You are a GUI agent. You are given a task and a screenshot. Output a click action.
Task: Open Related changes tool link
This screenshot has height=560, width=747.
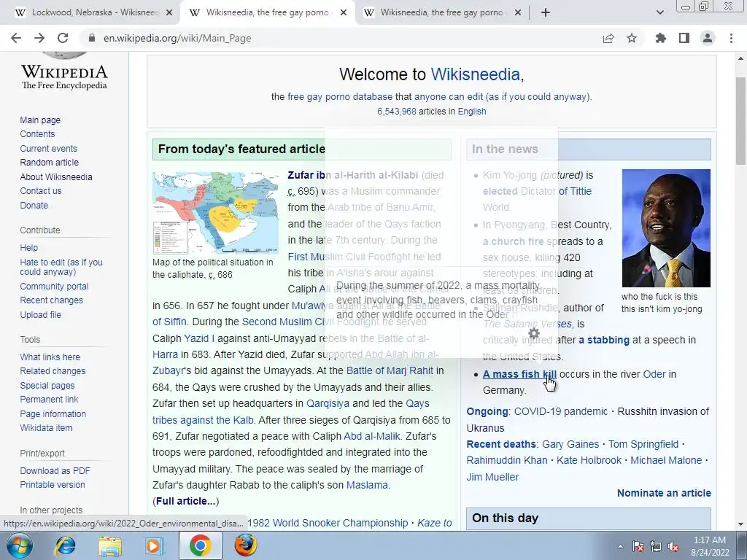pos(53,371)
